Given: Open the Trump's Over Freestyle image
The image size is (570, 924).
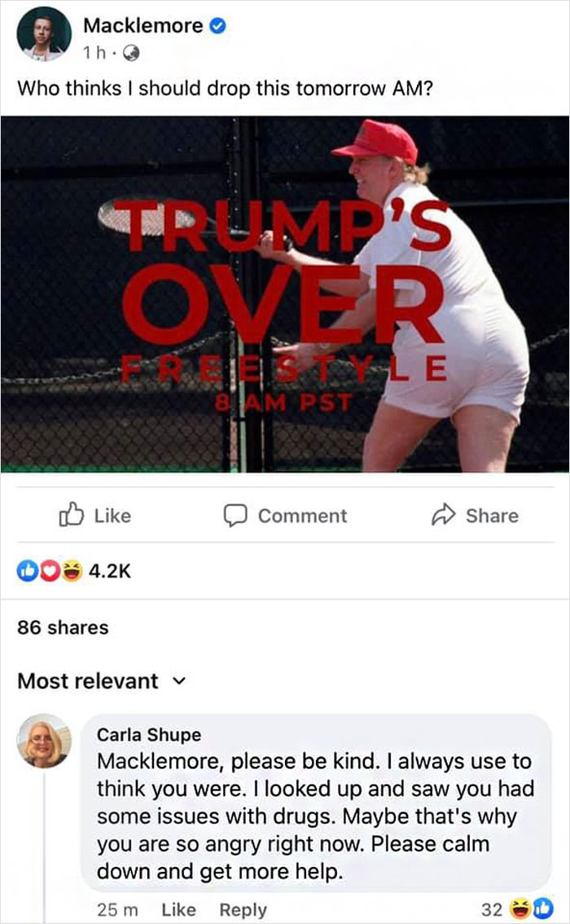Looking at the screenshot, I should [x=285, y=294].
